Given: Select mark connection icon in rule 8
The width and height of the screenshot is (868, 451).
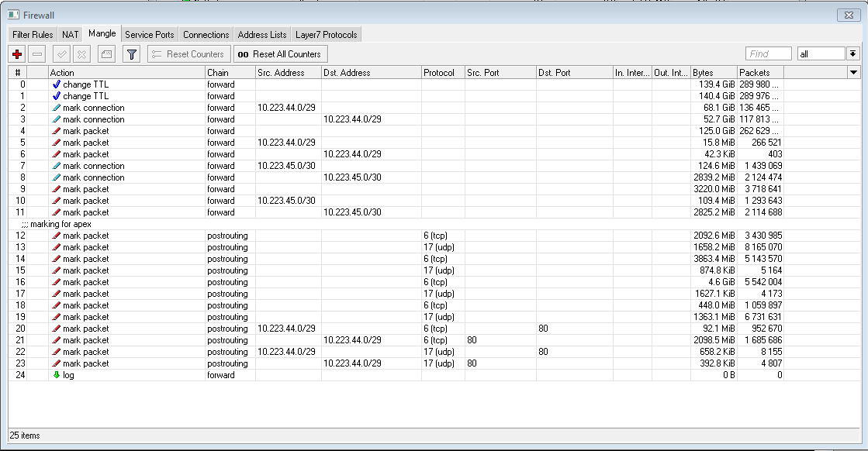Looking at the screenshot, I should click(x=56, y=177).
